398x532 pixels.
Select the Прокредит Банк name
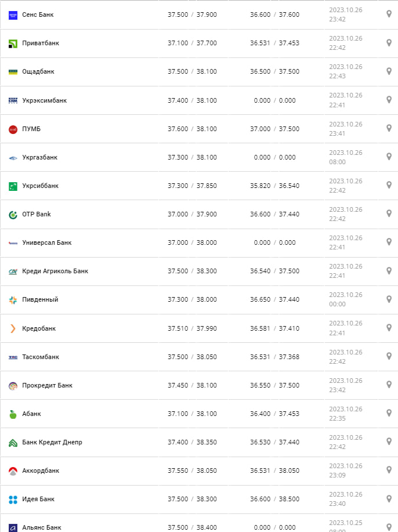point(47,385)
